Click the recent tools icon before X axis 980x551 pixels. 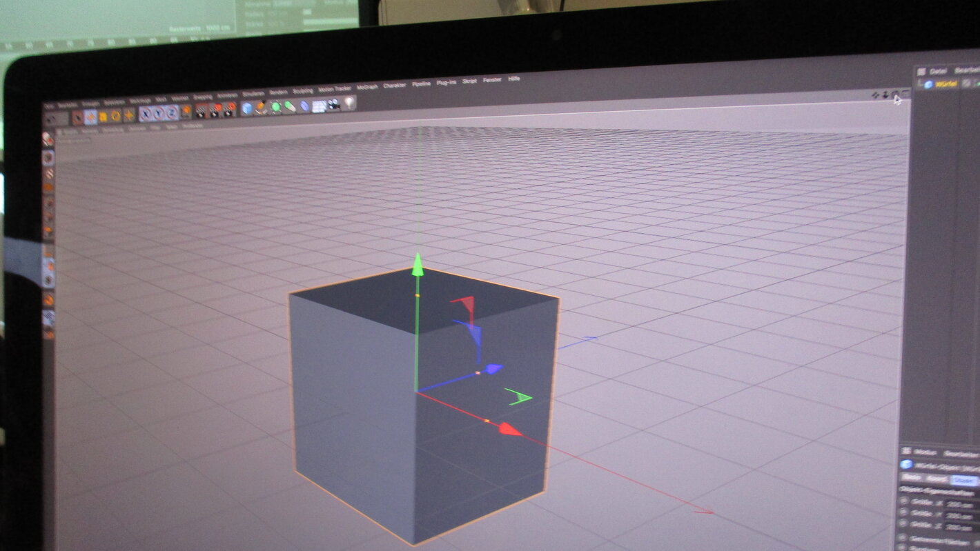point(129,115)
